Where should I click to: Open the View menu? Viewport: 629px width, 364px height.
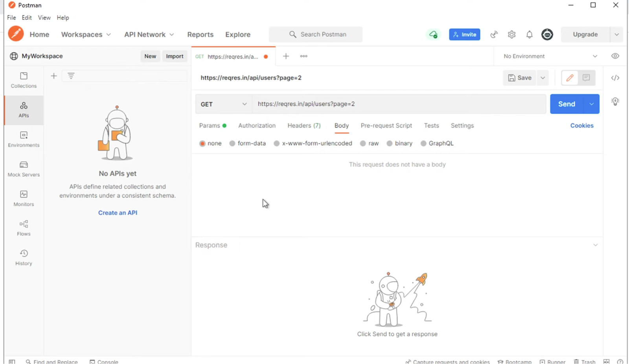(44, 18)
